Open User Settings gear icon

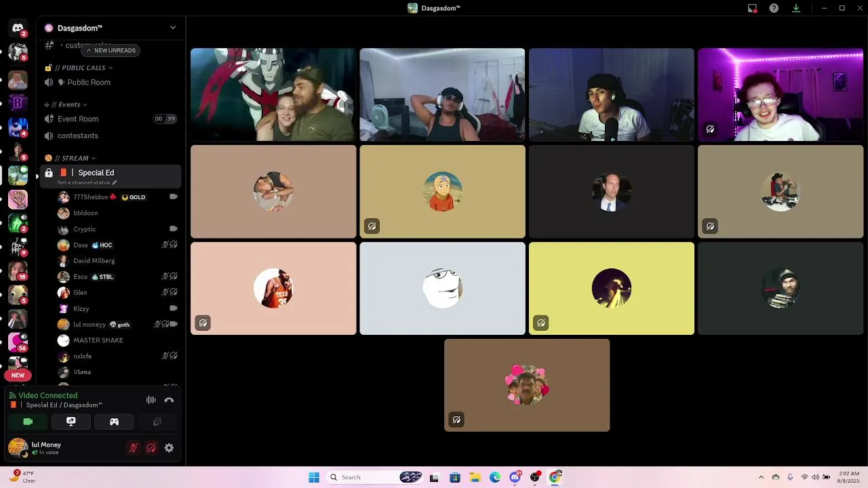pos(169,448)
